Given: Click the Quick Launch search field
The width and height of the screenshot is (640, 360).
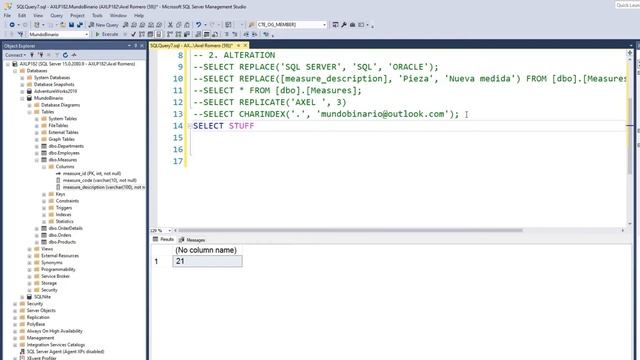Looking at the screenshot, I should pyautogui.click(x=627, y=5).
